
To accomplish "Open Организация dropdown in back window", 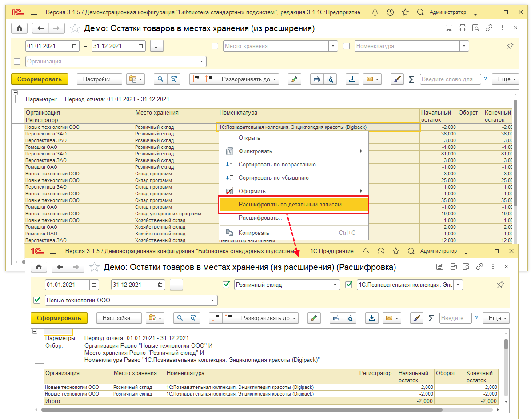I will [x=201, y=62].
